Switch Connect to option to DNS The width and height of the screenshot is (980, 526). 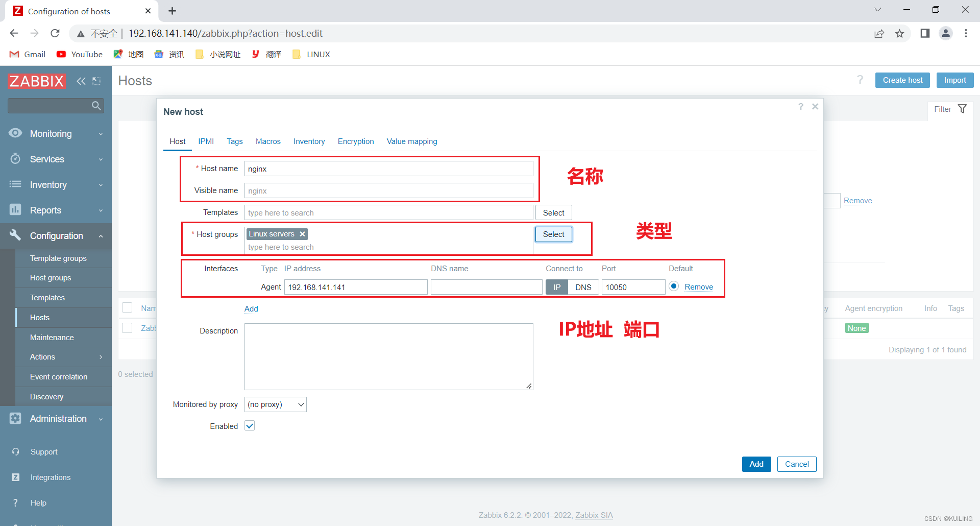click(583, 287)
